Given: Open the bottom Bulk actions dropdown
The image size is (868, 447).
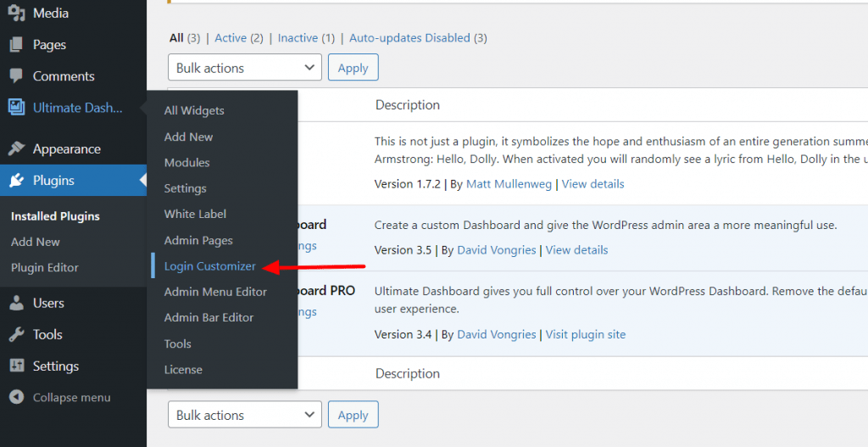Looking at the screenshot, I should point(245,415).
